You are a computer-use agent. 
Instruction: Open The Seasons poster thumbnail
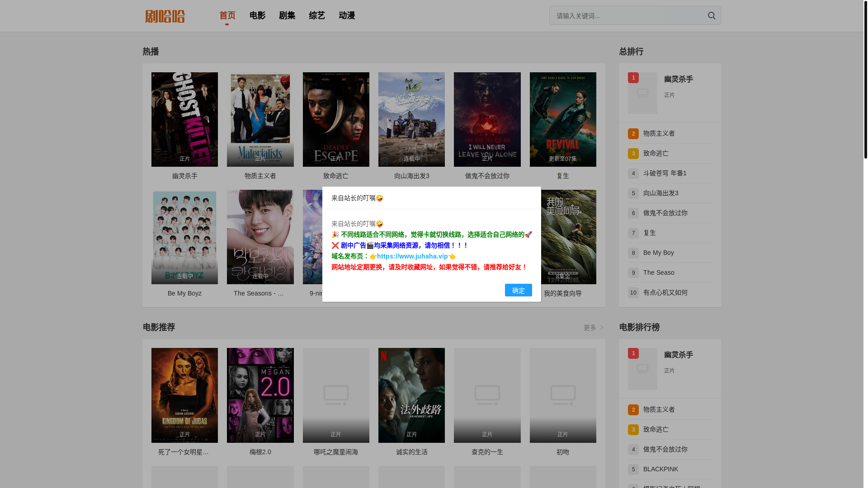pyautogui.click(x=260, y=237)
